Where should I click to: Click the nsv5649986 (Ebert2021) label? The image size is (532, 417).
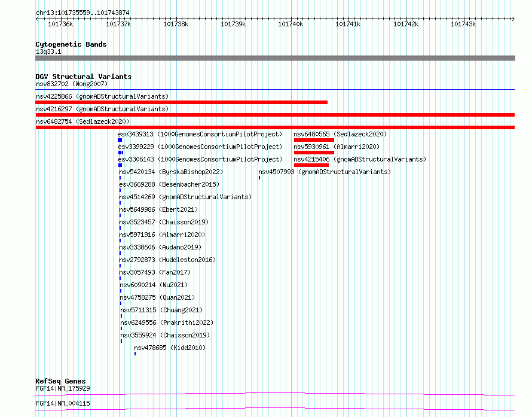click(x=158, y=209)
